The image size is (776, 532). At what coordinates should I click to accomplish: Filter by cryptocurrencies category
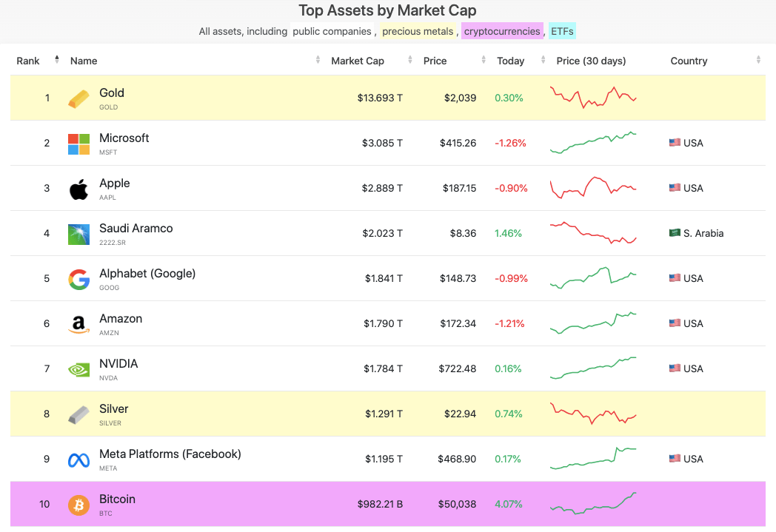(502, 31)
